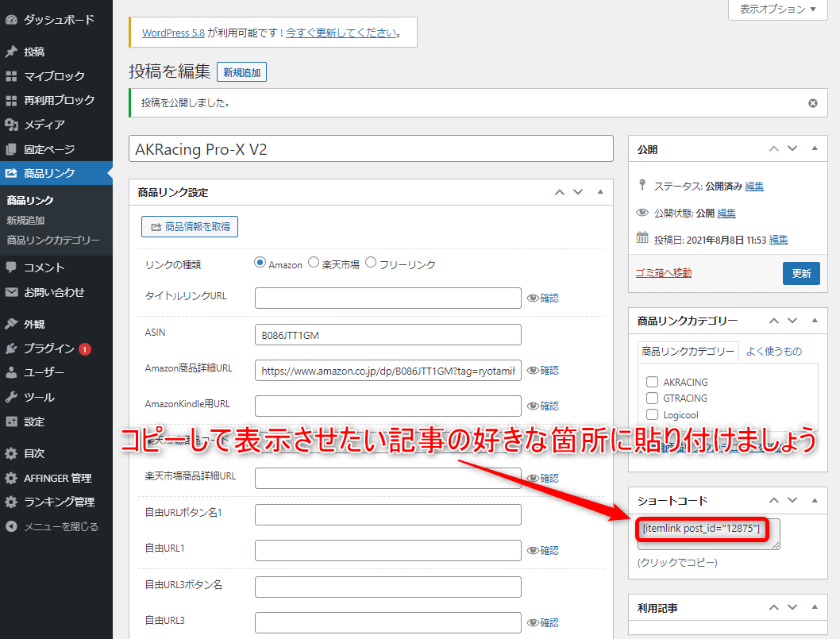This screenshot has width=840, height=639.
Task: Open the 表示オプション dropdown
Action: [x=778, y=9]
